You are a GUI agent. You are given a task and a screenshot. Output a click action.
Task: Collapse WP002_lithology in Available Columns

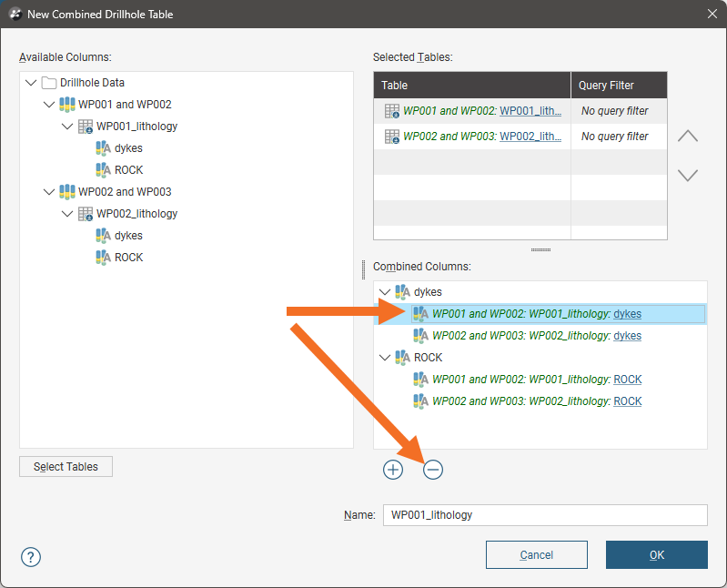(68, 214)
